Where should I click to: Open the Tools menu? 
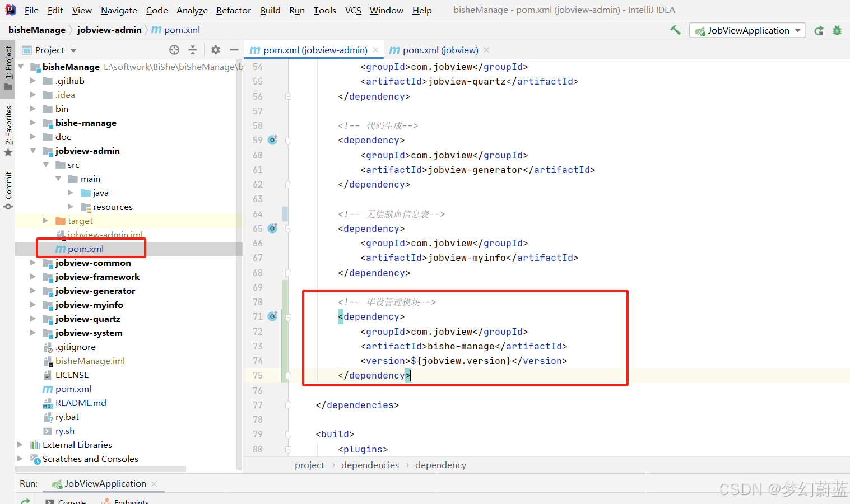pos(325,10)
